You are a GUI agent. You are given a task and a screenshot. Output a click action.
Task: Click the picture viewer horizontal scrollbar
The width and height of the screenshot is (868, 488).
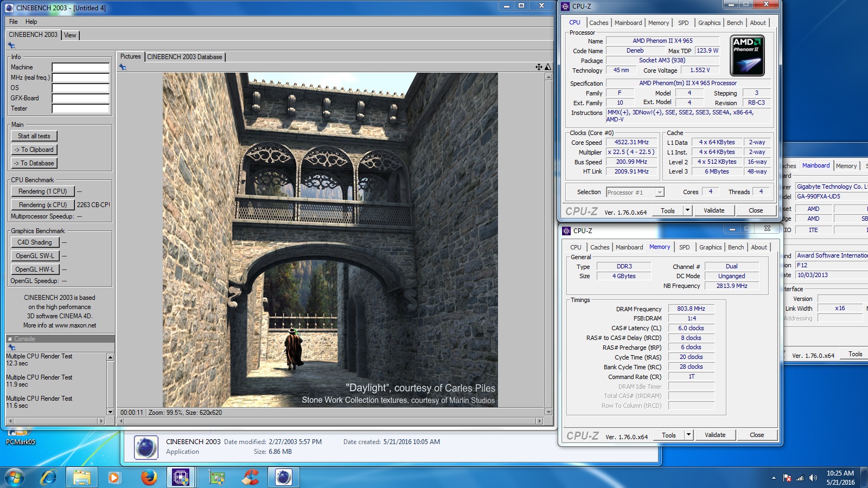coord(331,421)
